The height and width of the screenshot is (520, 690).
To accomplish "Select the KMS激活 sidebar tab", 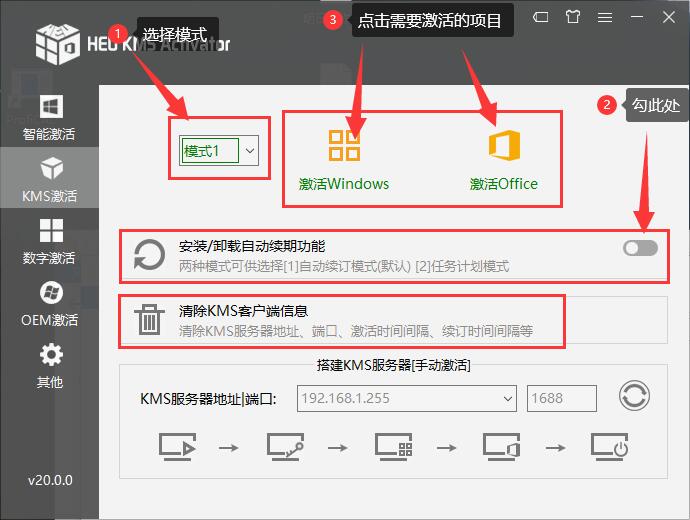I will click(x=49, y=178).
